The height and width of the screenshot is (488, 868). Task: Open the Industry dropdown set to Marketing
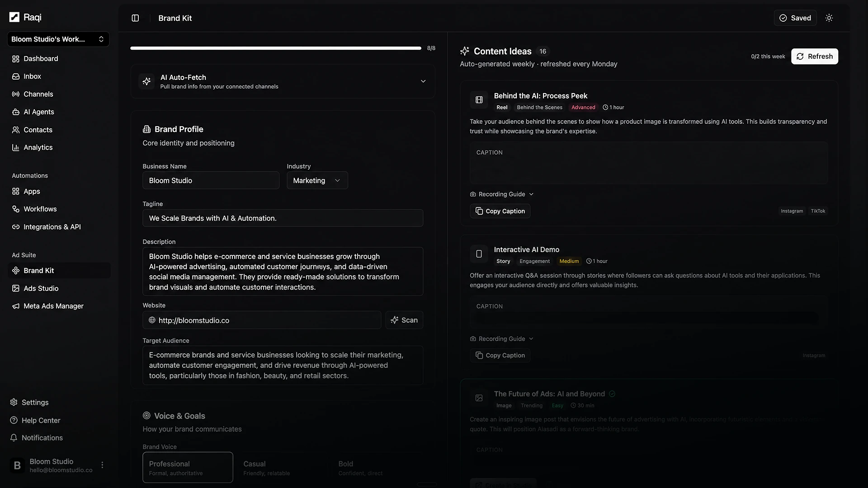click(x=317, y=180)
